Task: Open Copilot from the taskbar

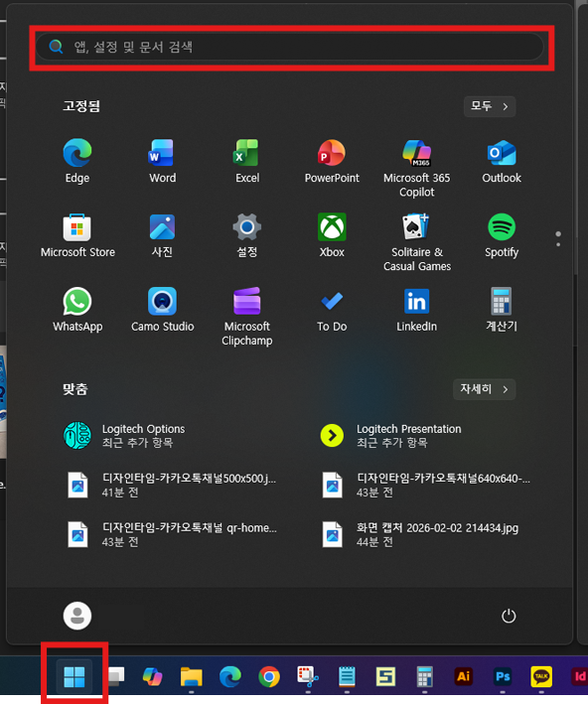Action: (x=153, y=676)
